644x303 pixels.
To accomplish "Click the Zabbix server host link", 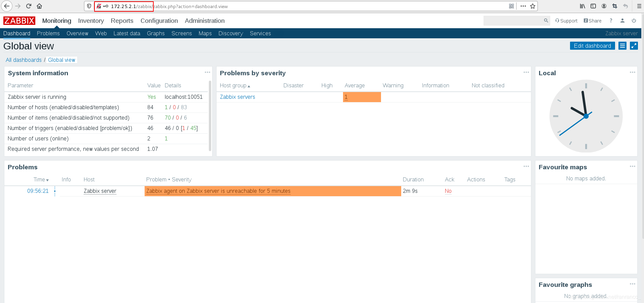I will pos(100,191).
